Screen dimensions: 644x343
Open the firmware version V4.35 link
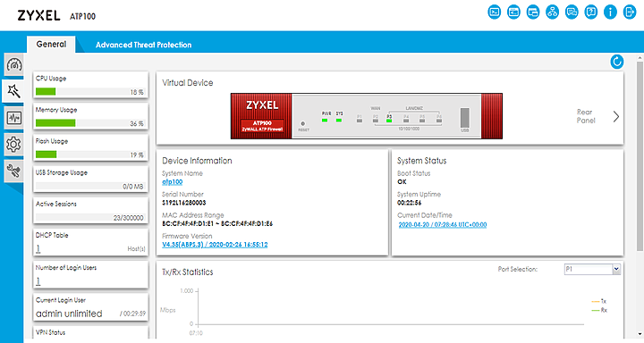point(215,245)
